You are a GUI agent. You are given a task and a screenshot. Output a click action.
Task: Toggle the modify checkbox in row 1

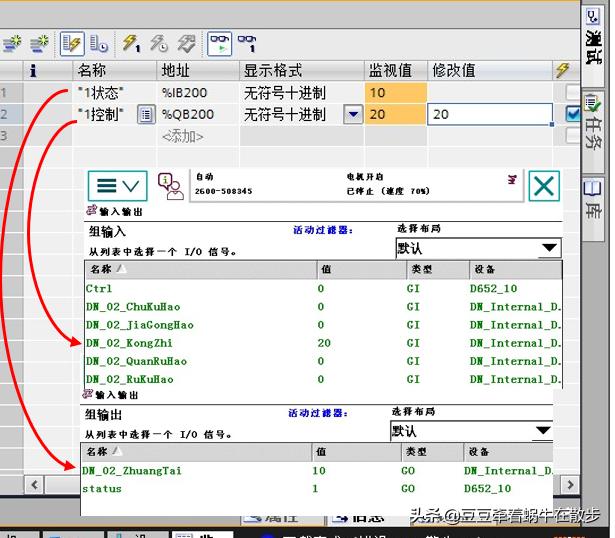click(x=573, y=93)
